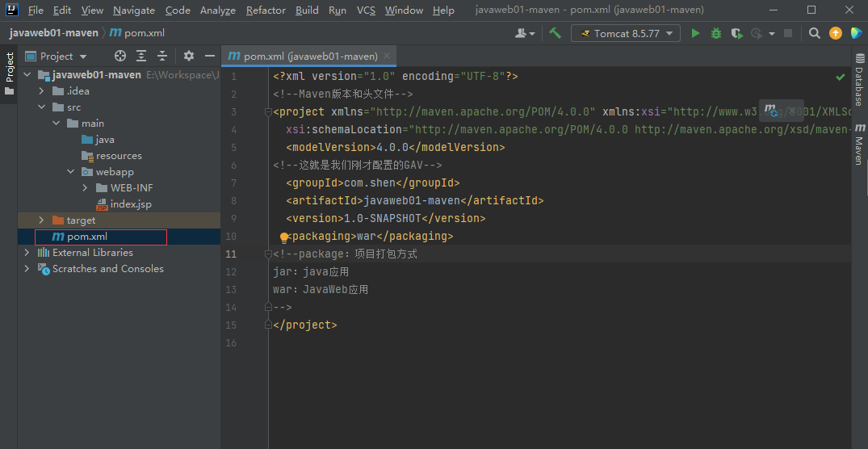
Task: Click the Stop square icon
Action: 788,33
